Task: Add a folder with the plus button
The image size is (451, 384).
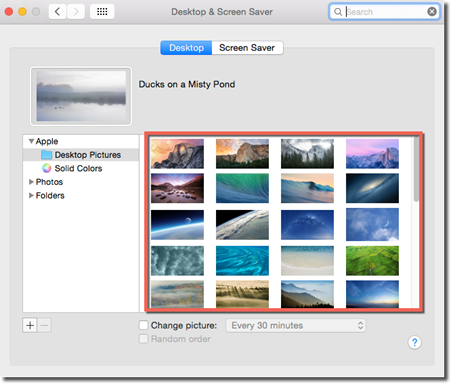Action: (30, 325)
